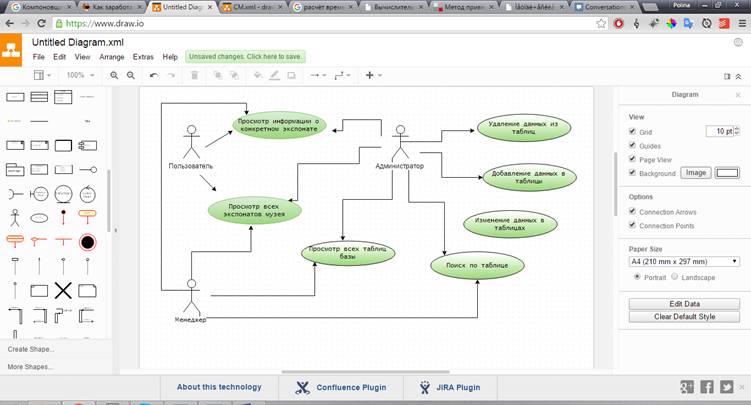Click the grid size input field
The height and width of the screenshot is (405, 751).
719,131
